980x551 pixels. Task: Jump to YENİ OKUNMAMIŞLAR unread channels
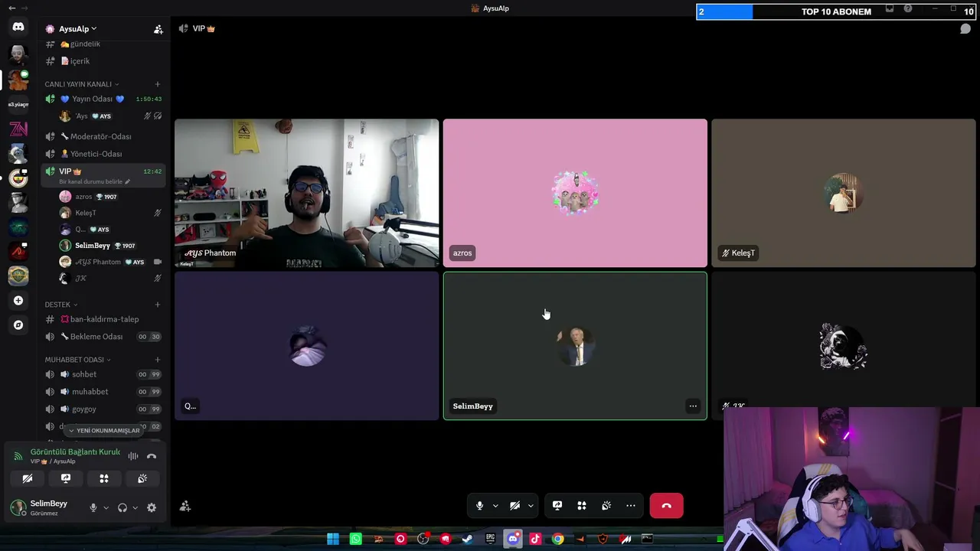point(104,431)
